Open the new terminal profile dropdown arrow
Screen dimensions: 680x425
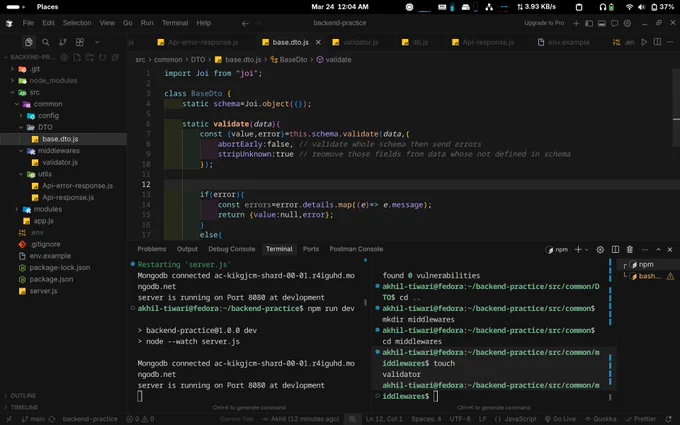pyautogui.click(x=587, y=250)
